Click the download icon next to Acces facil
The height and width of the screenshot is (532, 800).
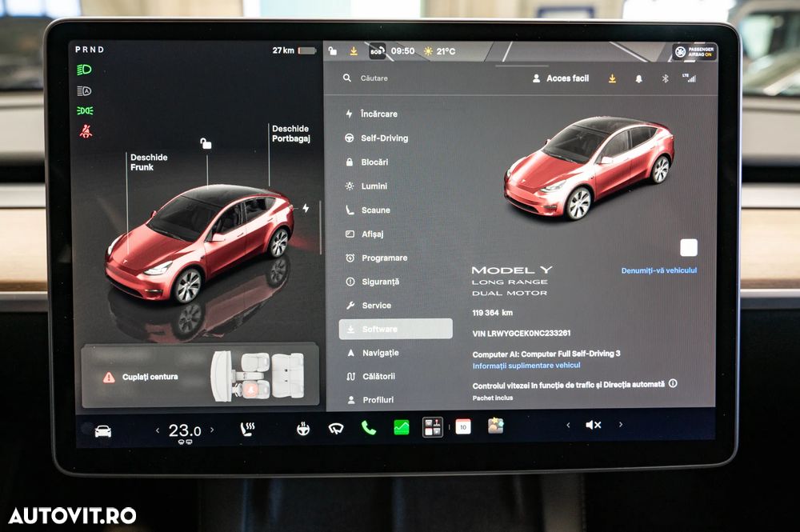pyautogui.click(x=612, y=78)
